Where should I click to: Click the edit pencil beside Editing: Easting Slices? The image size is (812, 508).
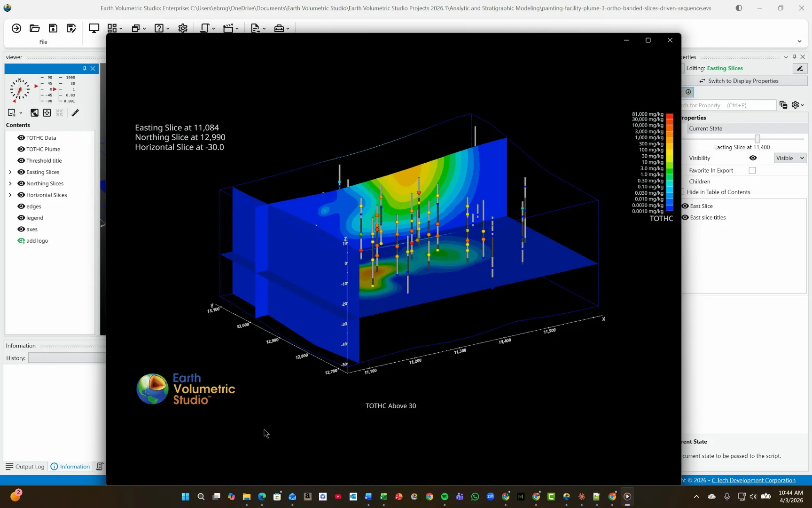tap(800, 69)
